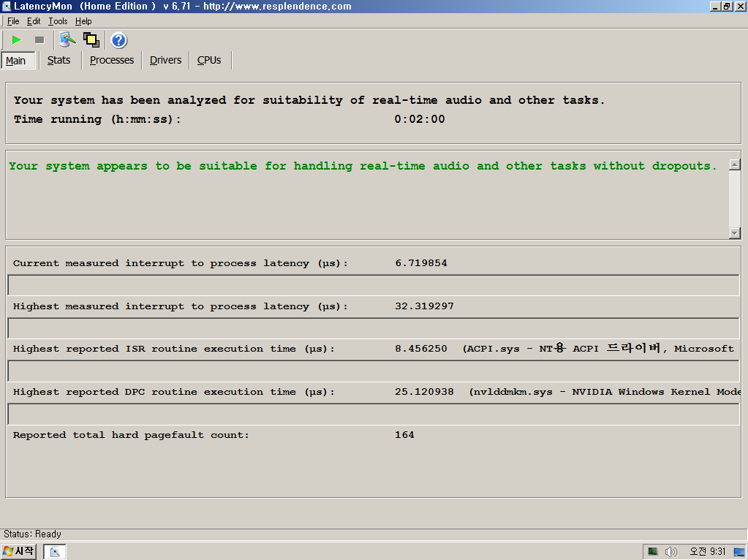Image resolution: width=748 pixels, height=560 pixels.
Task: Open help via the blue question mark icon
Action: pos(118,40)
